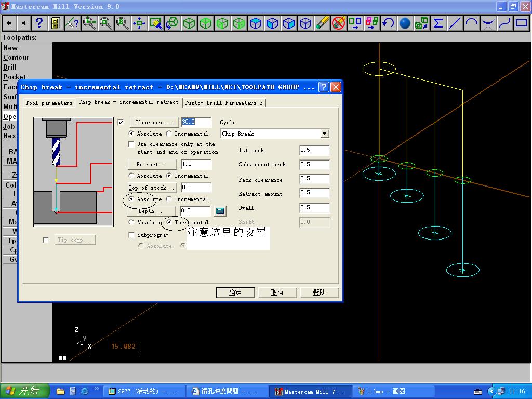Click the Clearance... button
Screen dimensions: 532x399
(x=154, y=122)
